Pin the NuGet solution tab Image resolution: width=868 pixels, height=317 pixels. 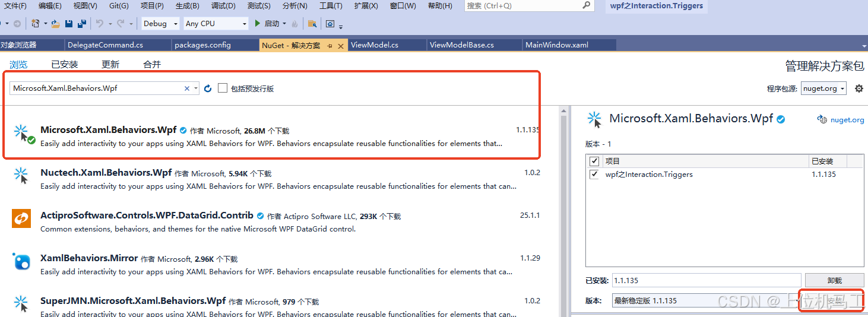(330, 46)
